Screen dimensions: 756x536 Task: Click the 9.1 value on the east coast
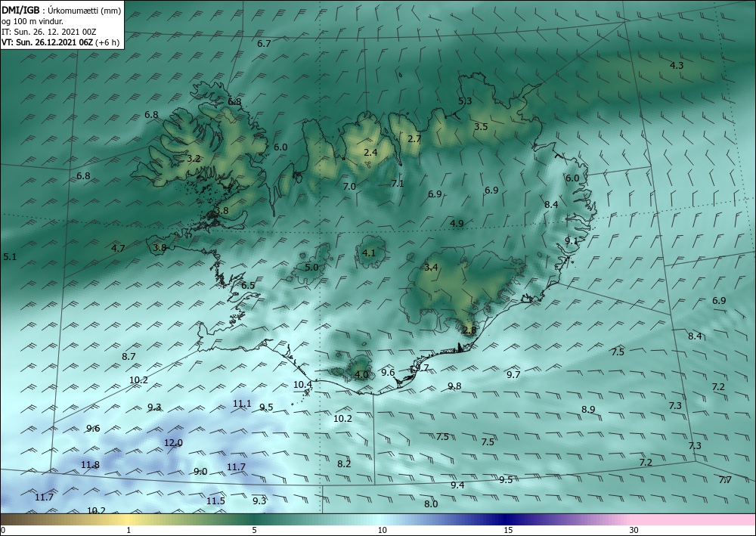pos(572,241)
